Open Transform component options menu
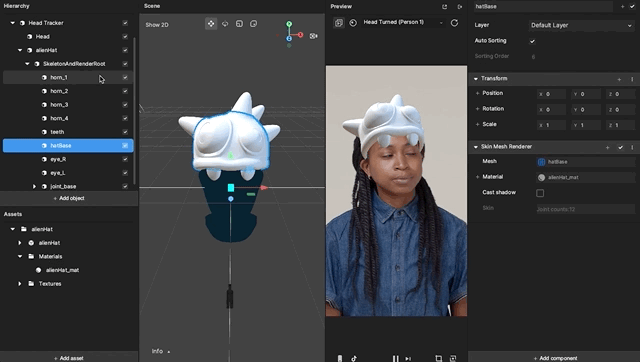 click(632, 79)
